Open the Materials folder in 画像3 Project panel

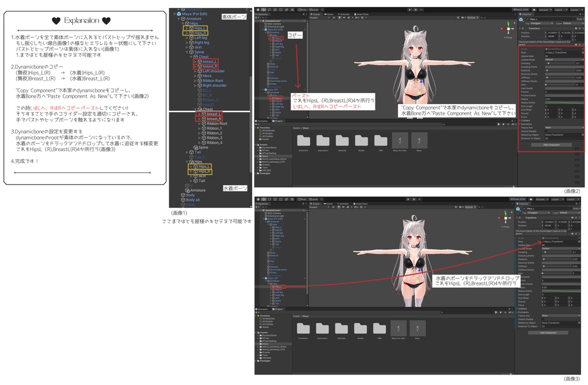341,328
